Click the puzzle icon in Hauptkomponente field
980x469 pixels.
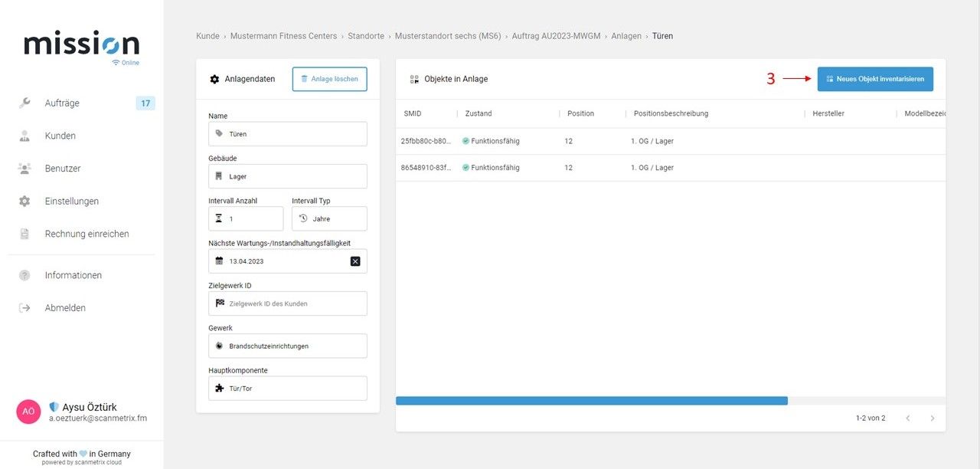click(219, 388)
